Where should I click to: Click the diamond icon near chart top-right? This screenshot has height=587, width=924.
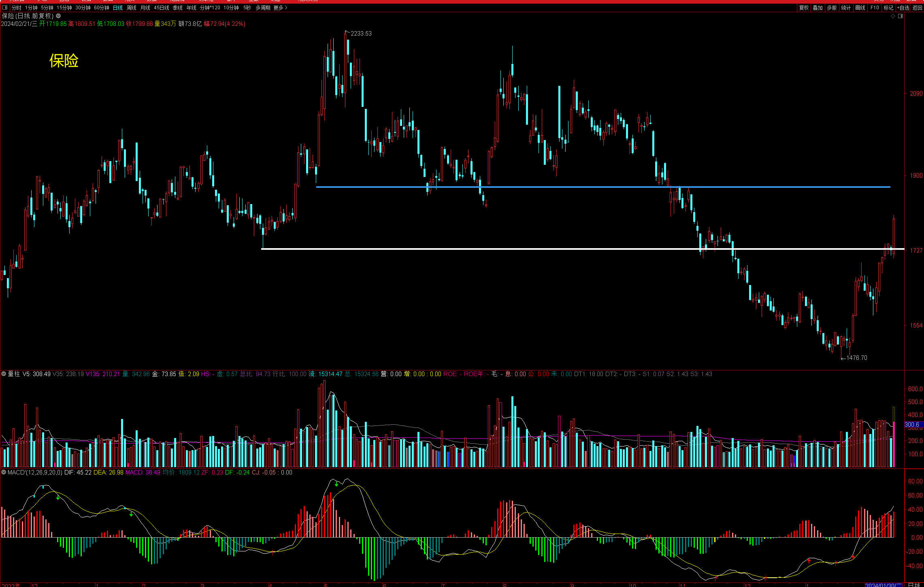point(893,16)
